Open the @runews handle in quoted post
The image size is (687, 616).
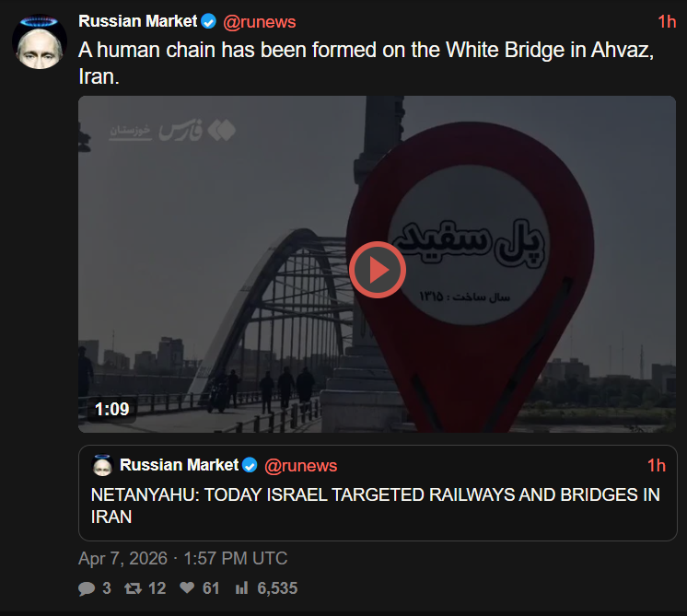[x=300, y=466]
